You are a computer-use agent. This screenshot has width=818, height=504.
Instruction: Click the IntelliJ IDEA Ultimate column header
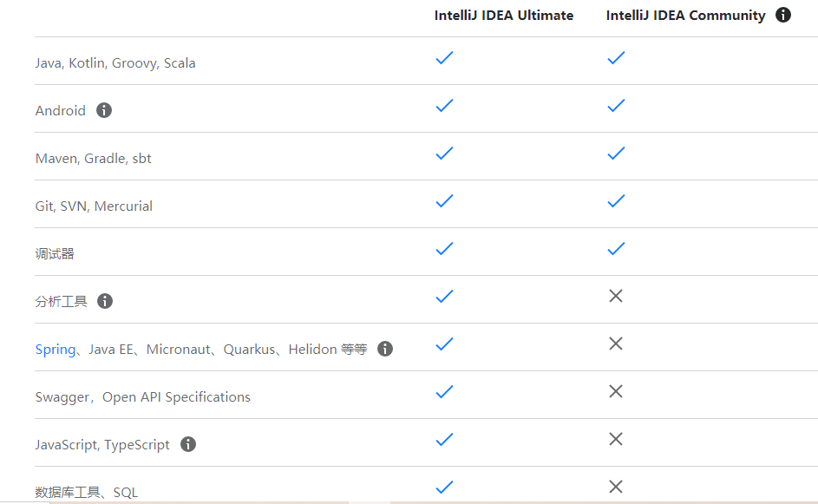point(504,16)
